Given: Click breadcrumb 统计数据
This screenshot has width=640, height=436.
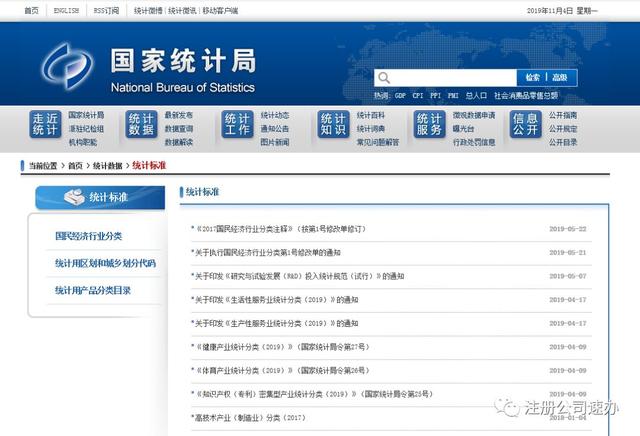Looking at the screenshot, I should pos(108,166).
